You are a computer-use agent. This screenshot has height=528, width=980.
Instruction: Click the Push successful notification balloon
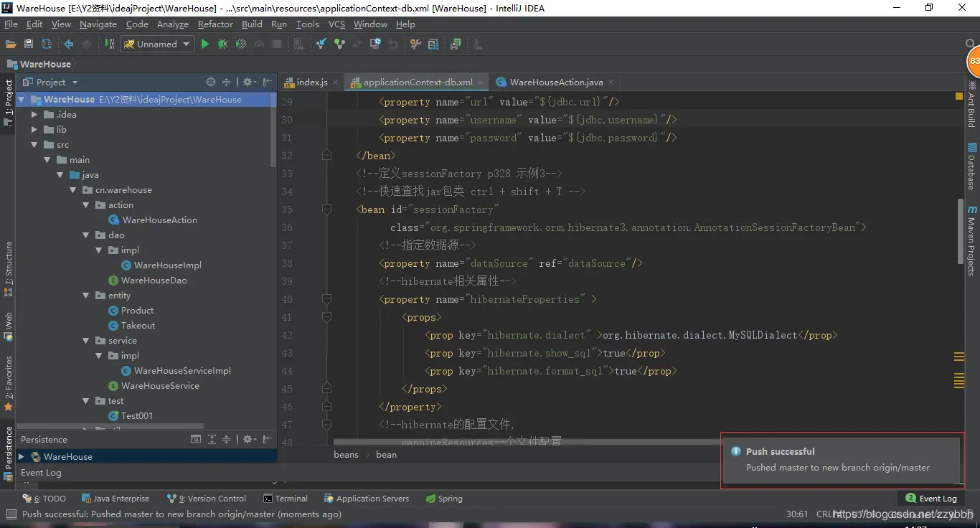tap(840, 461)
